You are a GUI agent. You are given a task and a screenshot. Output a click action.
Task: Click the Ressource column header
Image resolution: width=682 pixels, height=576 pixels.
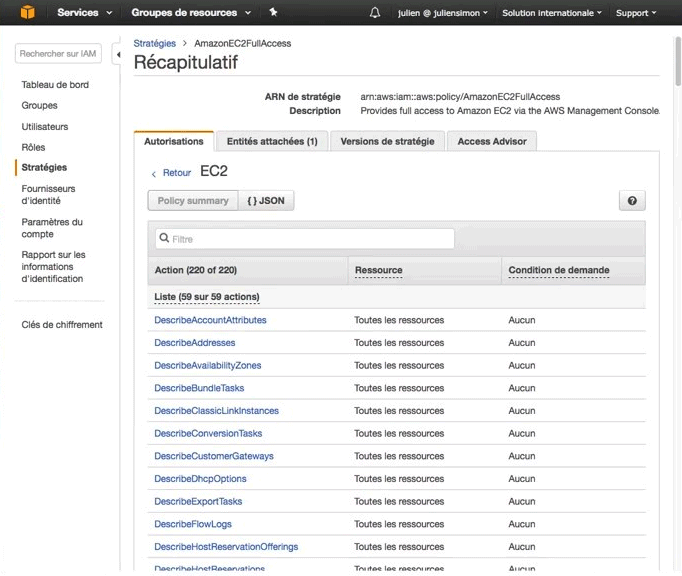click(x=378, y=270)
